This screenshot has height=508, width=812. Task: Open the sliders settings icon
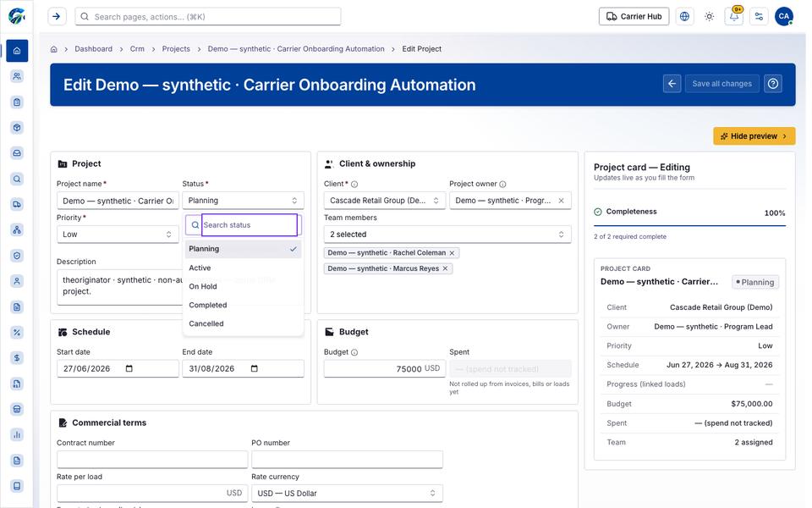pyautogui.click(x=760, y=17)
